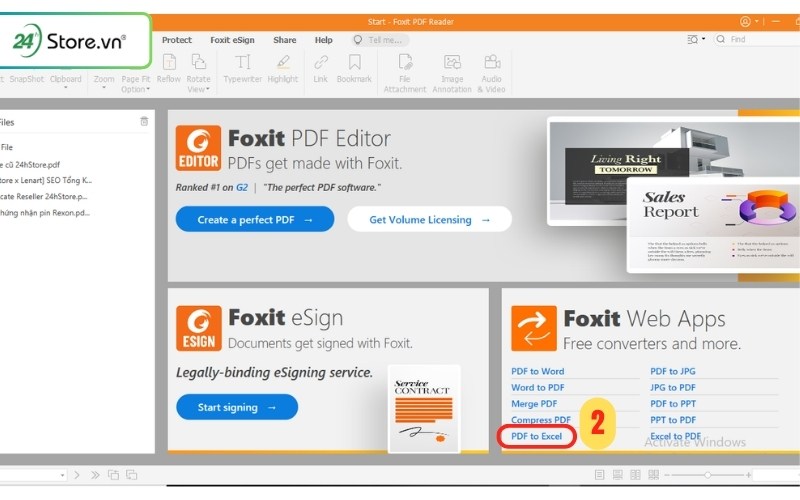Viewport: 800px width, 500px height.
Task: Click the Get Volume Licensing button
Action: (x=429, y=219)
